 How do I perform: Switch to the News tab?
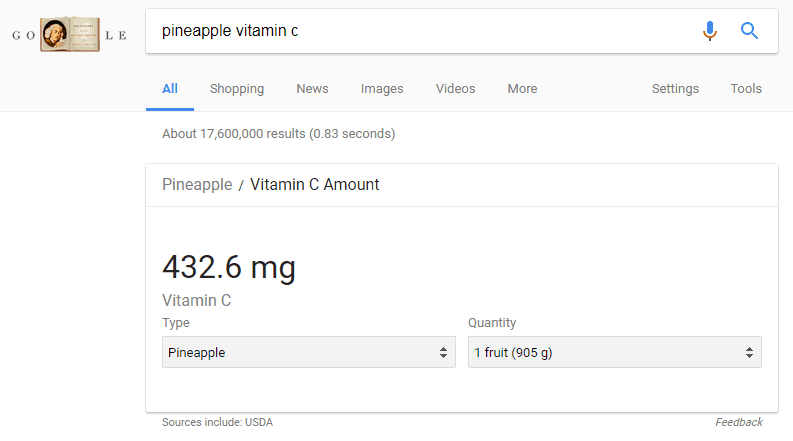[x=312, y=89]
